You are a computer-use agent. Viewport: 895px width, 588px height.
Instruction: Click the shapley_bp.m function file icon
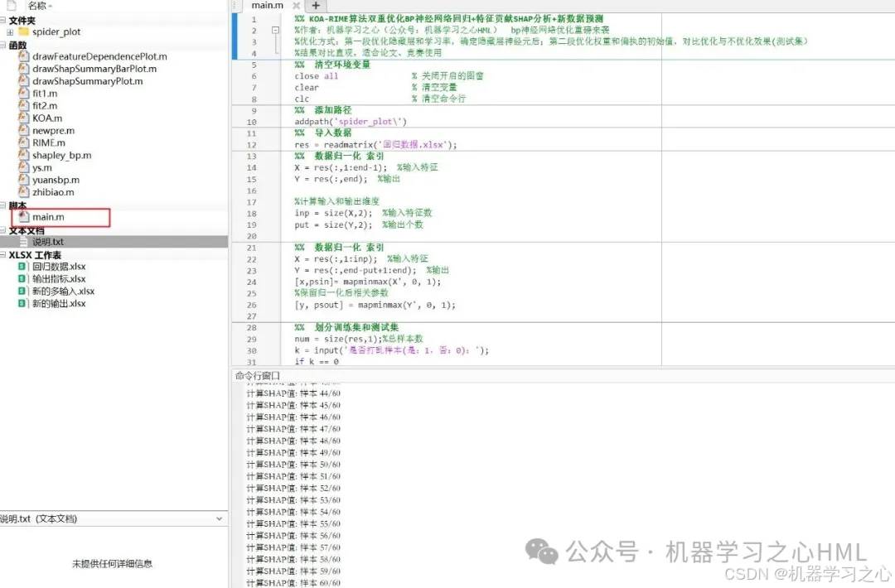[23, 155]
